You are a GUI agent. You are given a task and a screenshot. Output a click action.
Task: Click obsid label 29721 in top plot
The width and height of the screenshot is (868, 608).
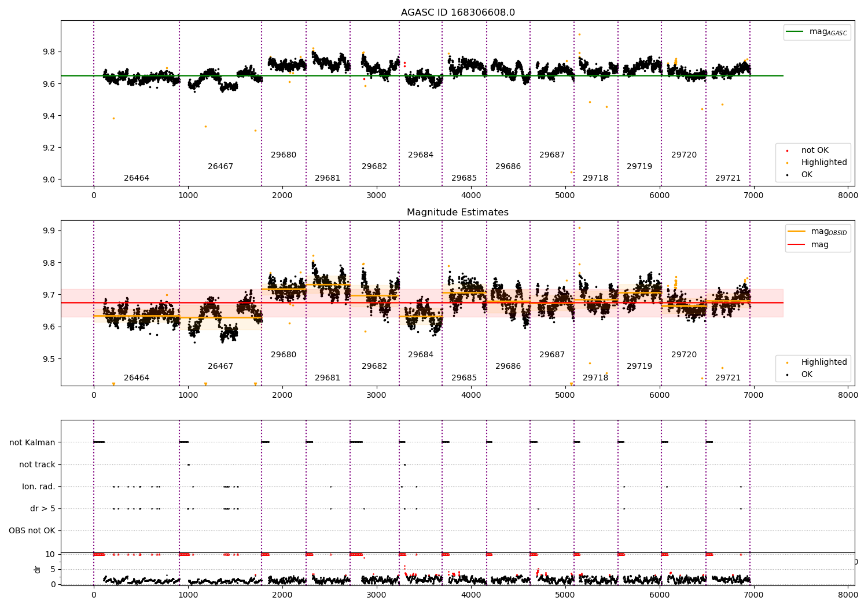(x=728, y=178)
